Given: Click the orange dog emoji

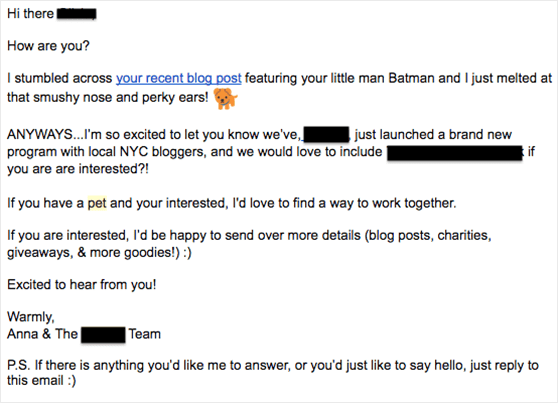Looking at the screenshot, I should point(225,99).
